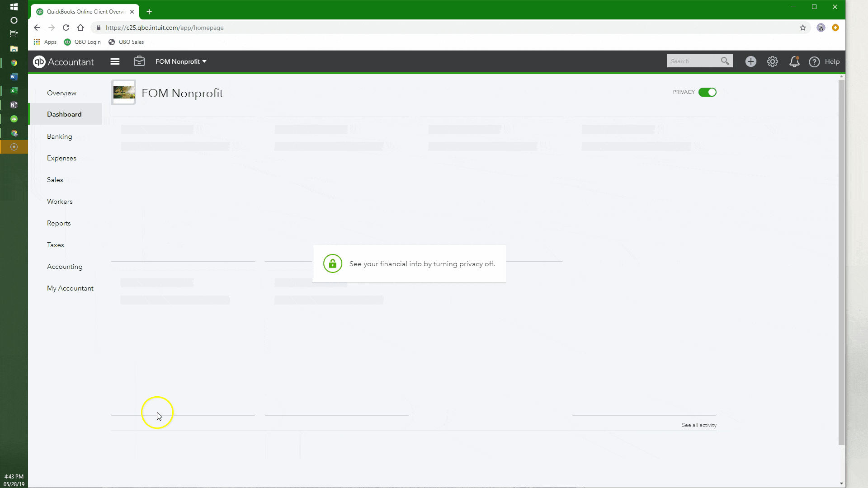Click the purple browser extension icon

[821, 28]
